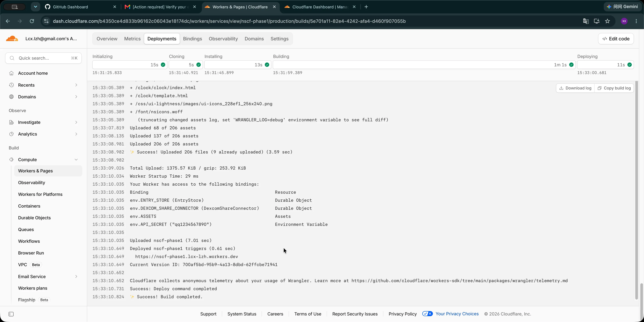644x322 pixels.
Task: Click the browser address bar URL
Action: [x=229, y=21]
